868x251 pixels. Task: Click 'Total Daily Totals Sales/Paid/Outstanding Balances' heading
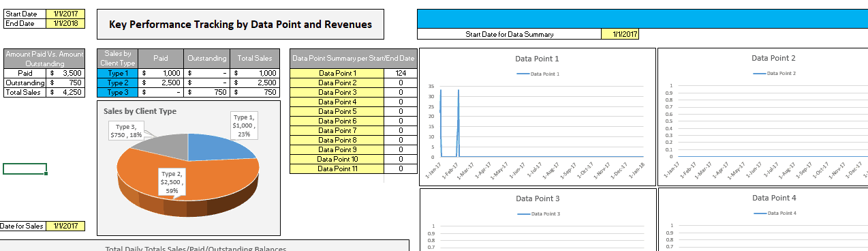pos(196,248)
